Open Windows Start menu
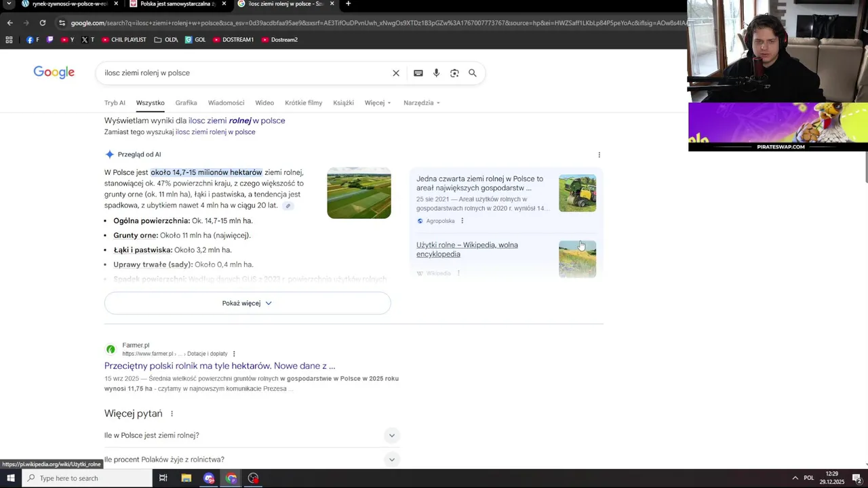This screenshot has height=488, width=868. coord(10,479)
